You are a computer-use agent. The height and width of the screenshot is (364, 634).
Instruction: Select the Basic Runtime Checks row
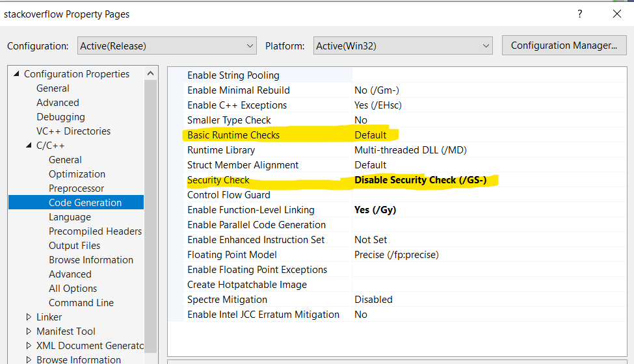pyautogui.click(x=233, y=135)
